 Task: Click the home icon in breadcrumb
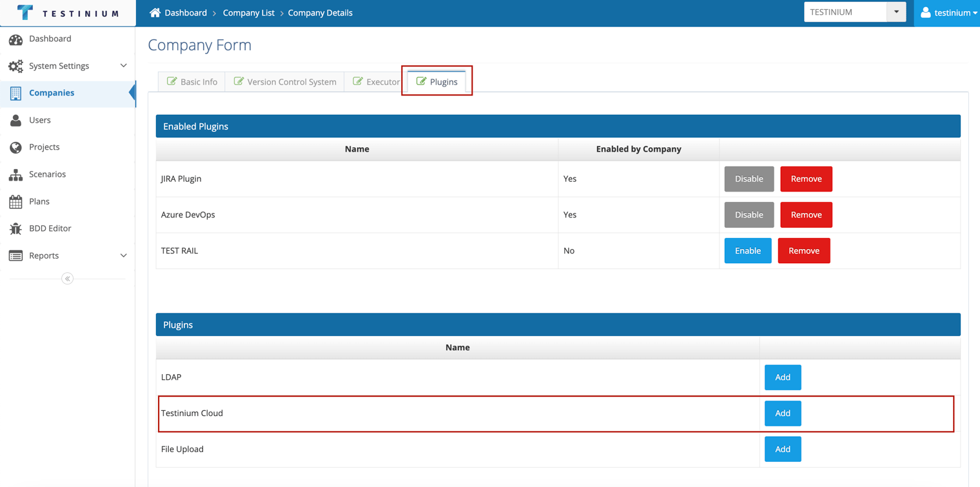pyautogui.click(x=155, y=12)
